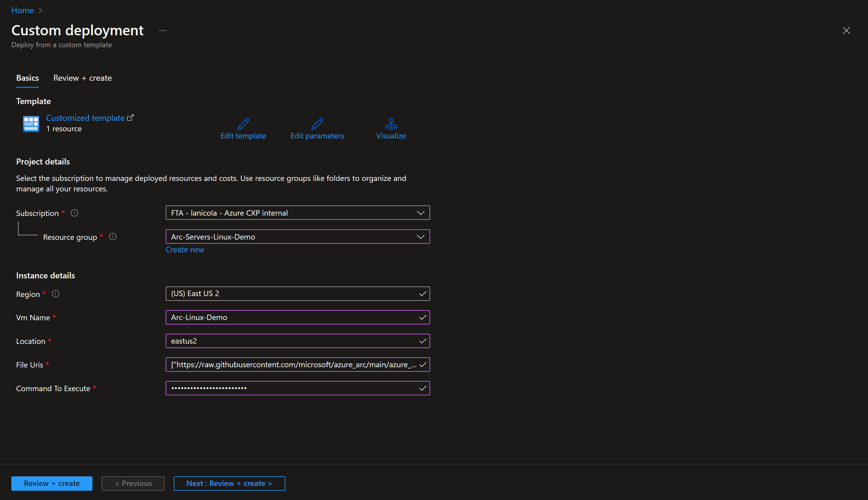Click Next : Review + create button
The width and height of the screenshot is (868, 500).
(x=229, y=483)
